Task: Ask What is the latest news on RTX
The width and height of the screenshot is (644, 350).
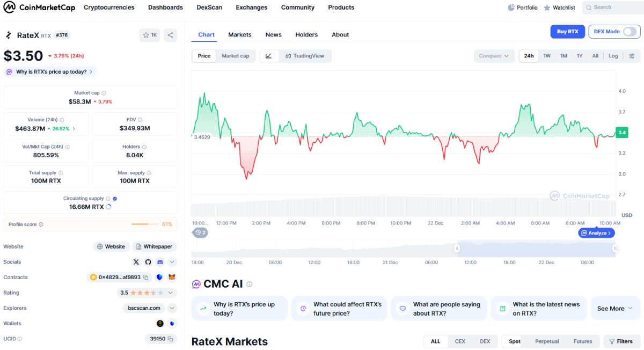Action: [x=539, y=309]
